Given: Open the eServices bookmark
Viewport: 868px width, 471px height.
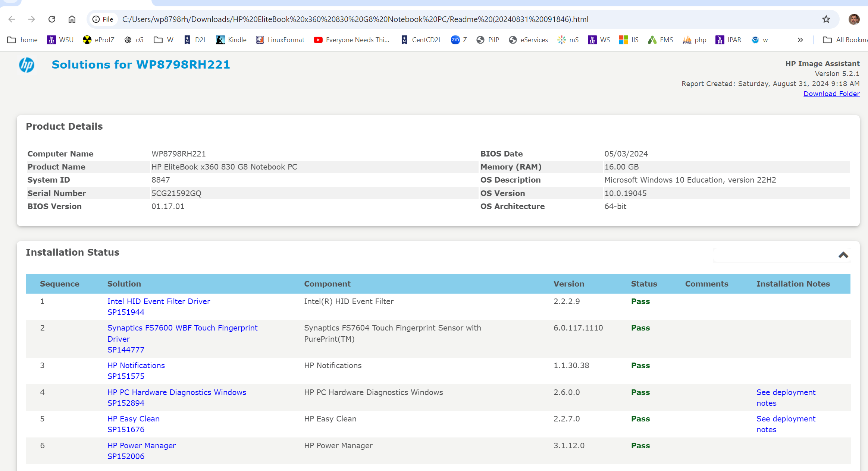Looking at the screenshot, I should (529, 40).
